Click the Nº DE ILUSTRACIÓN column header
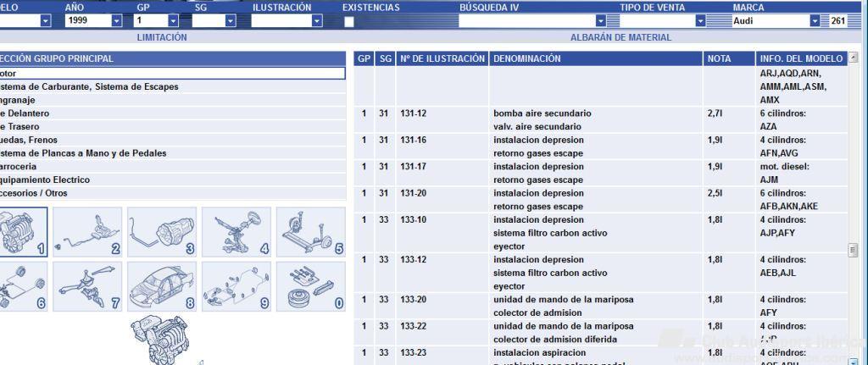868x365 pixels. tap(442, 58)
